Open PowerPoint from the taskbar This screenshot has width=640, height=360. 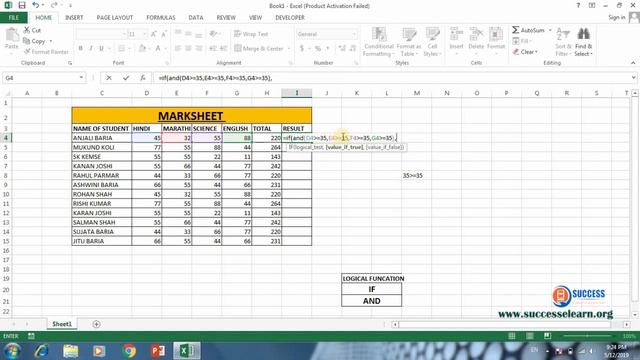(x=158, y=351)
